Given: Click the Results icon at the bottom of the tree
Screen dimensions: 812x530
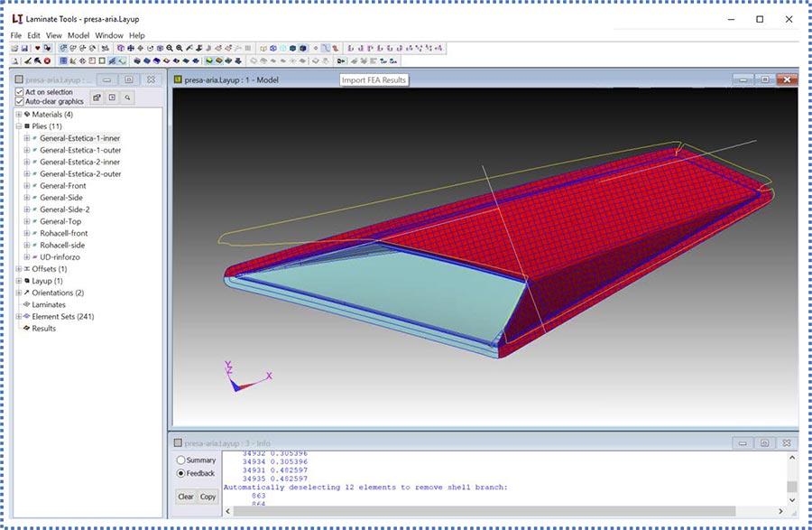Looking at the screenshot, I should (26, 328).
